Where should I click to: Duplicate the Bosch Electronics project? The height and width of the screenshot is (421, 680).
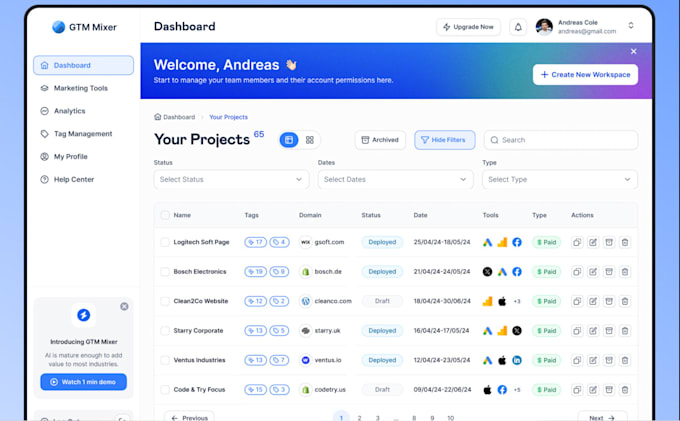click(x=577, y=271)
